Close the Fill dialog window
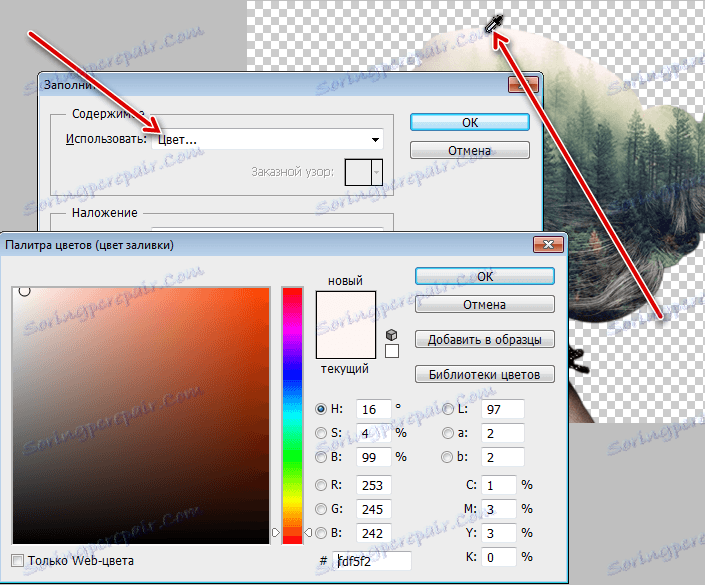 523,85
